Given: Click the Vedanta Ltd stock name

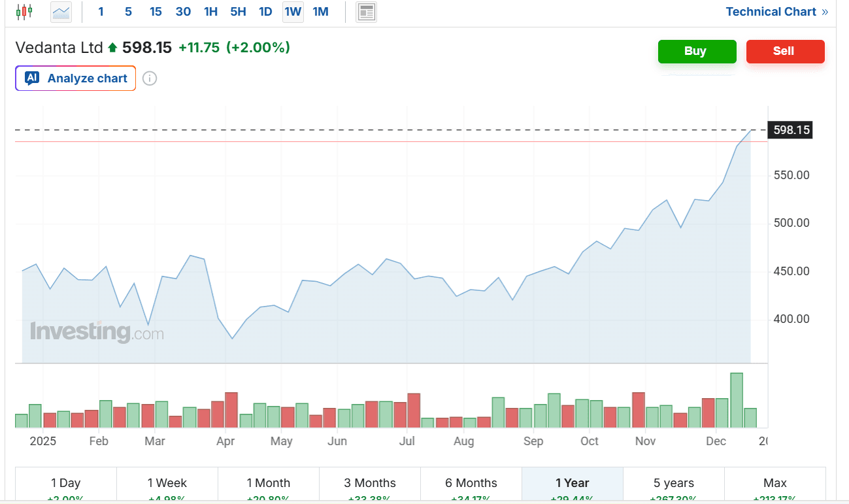Looking at the screenshot, I should pos(59,48).
